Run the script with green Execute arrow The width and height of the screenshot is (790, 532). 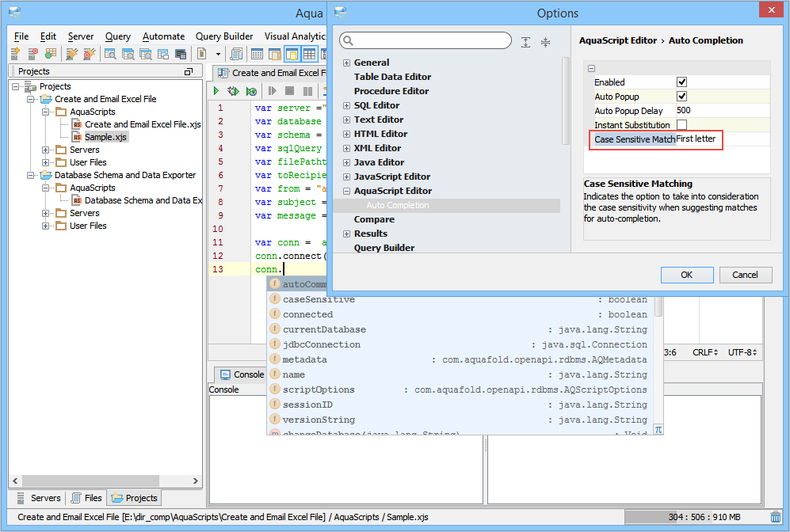(x=216, y=91)
